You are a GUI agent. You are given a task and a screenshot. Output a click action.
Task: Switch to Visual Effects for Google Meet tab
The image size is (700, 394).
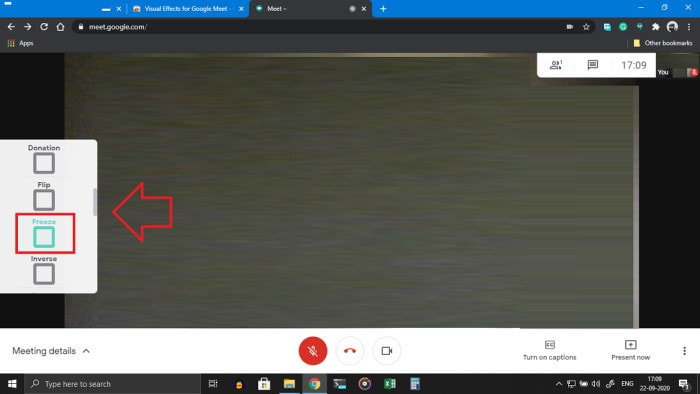coord(188,9)
